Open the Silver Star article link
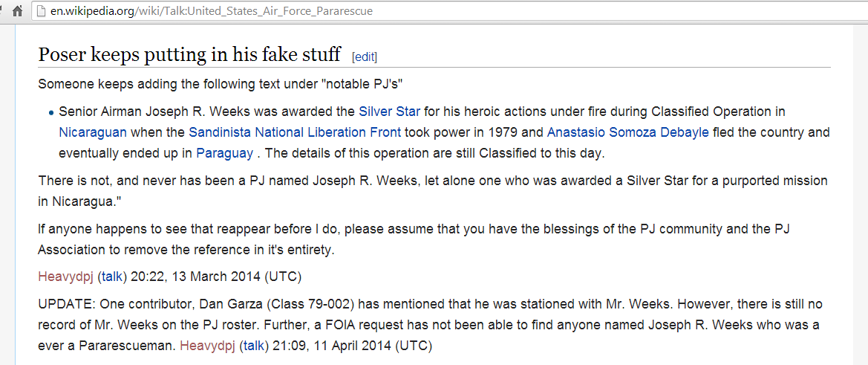The width and height of the screenshot is (868, 365). coord(389,112)
